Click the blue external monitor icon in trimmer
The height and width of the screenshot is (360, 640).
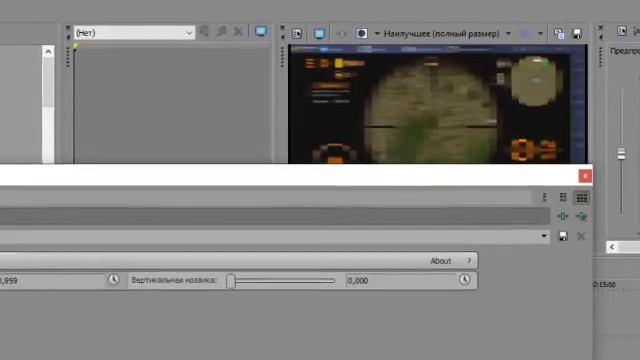pos(261,31)
